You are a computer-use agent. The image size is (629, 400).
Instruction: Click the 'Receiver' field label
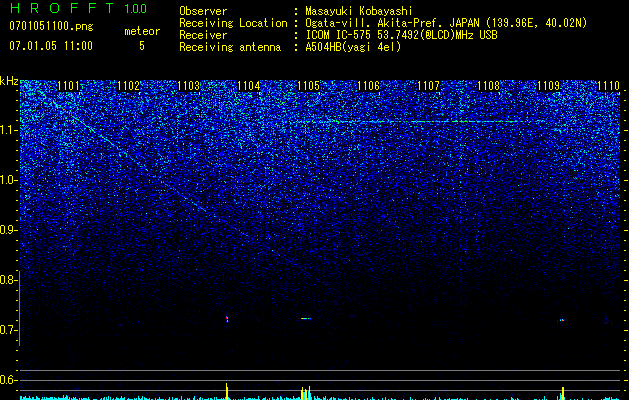pyautogui.click(x=203, y=35)
